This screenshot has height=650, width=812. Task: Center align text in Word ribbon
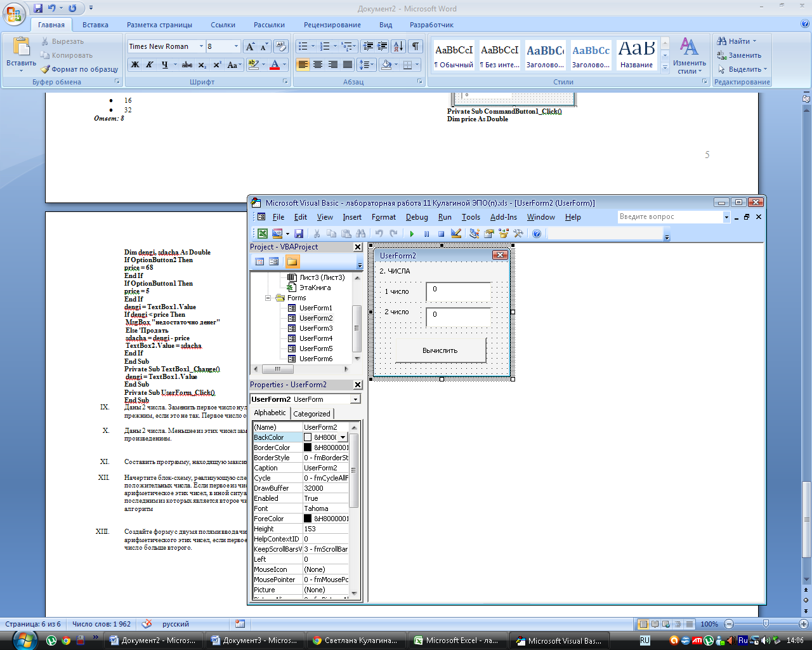[318, 65]
